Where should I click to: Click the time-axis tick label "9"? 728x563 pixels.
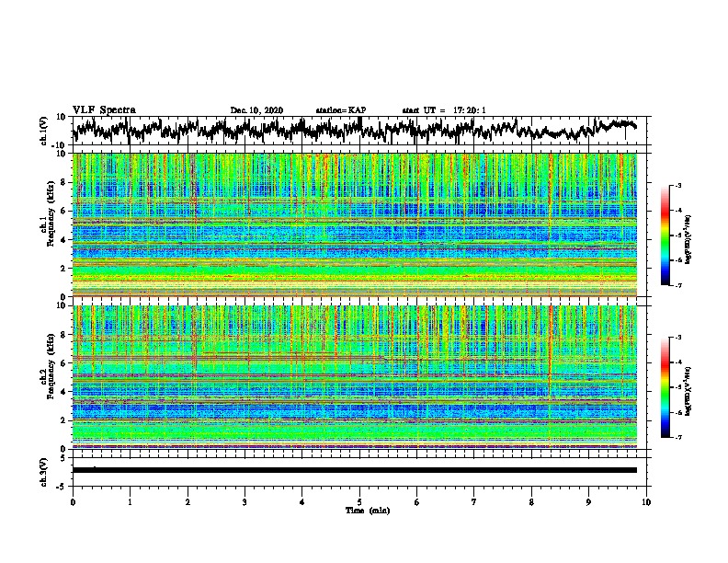tap(588, 502)
